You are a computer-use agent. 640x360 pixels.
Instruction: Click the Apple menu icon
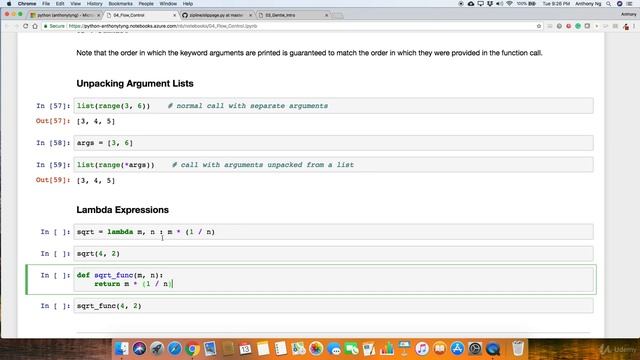(x=9, y=4)
